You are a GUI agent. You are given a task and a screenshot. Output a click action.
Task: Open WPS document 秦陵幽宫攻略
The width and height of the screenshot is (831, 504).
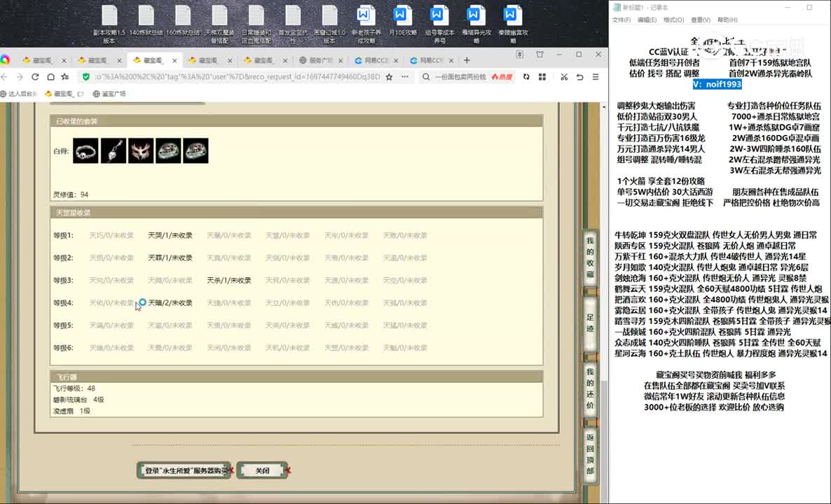point(512,24)
